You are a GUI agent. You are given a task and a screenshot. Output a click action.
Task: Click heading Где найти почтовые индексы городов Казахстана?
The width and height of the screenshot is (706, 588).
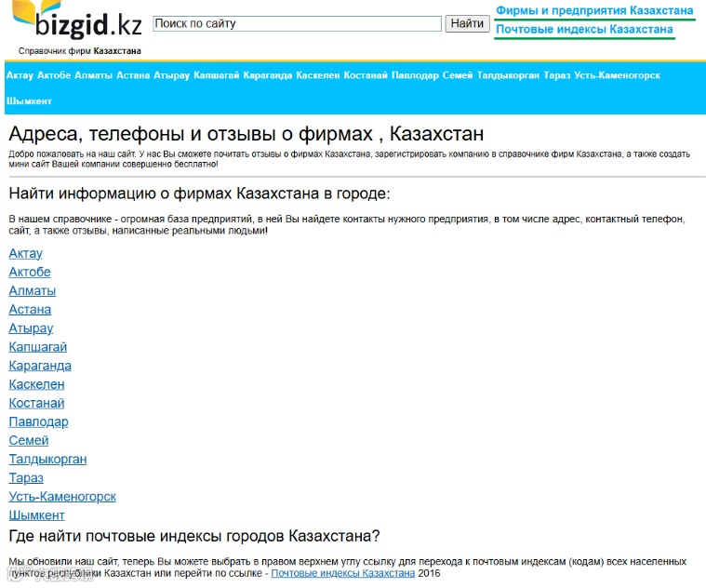tap(194, 536)
